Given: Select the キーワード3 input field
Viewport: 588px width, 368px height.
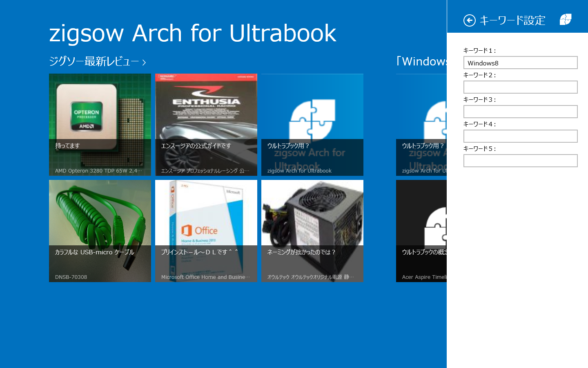Looking at the screenshot, I should [520, 112].
